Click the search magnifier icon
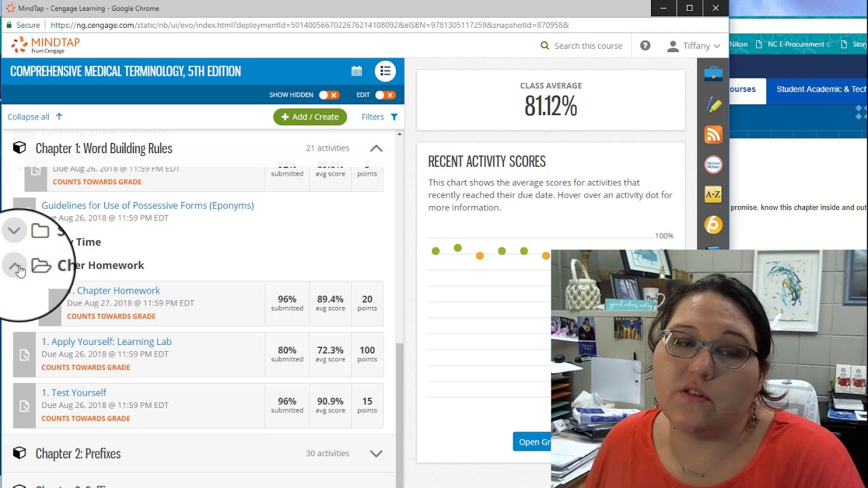The image size is (868, 488). 545,45
